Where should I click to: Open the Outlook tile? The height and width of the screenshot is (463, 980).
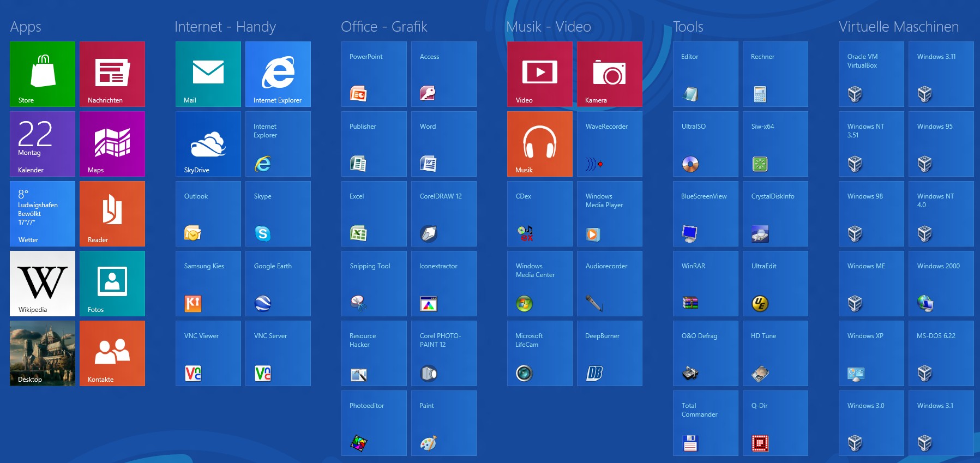208,214
